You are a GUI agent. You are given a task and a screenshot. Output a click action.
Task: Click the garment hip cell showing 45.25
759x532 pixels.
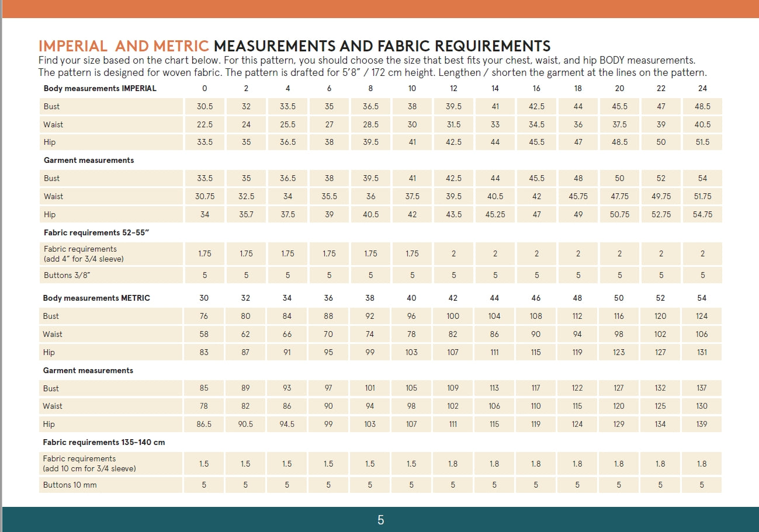pos(495,214)
